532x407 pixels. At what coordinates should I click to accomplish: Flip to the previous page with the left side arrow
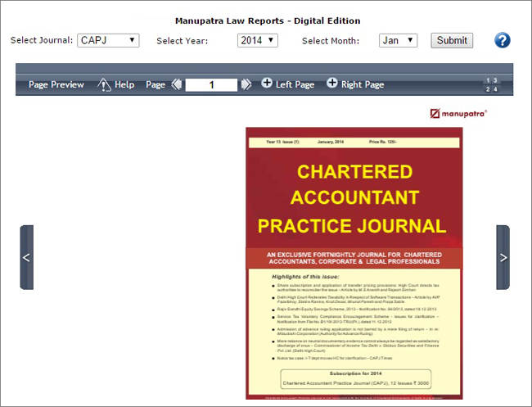(26, 257)
